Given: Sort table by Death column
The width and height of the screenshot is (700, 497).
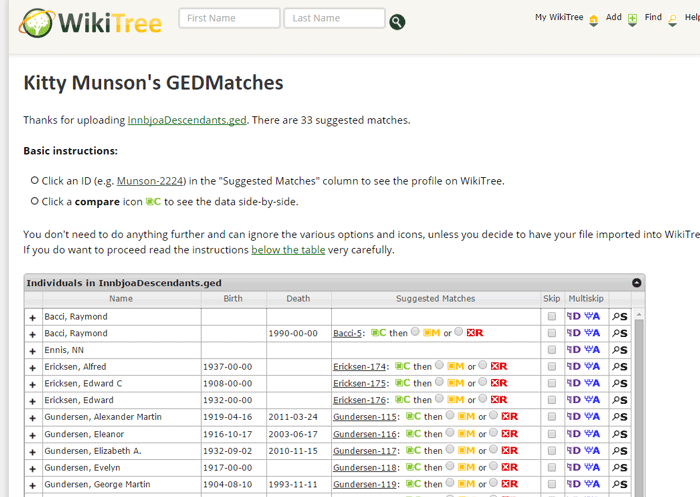Looking at the screenshot, I should (x=298, y=299).
